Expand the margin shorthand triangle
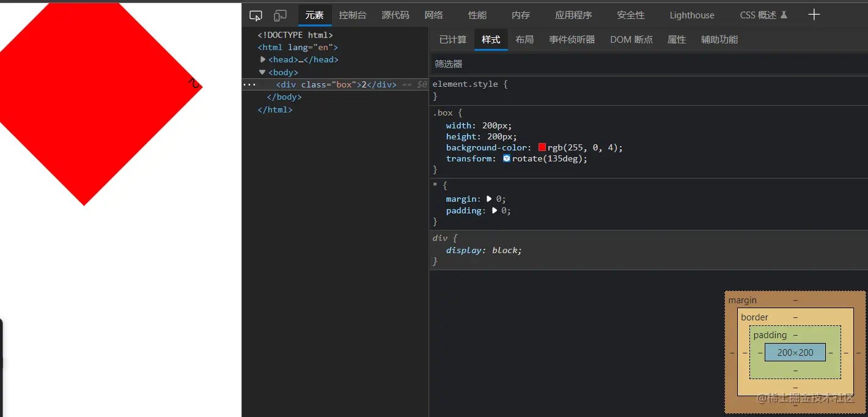The height and width of the screenshot is (417, 868). click(x=489, y=199)
